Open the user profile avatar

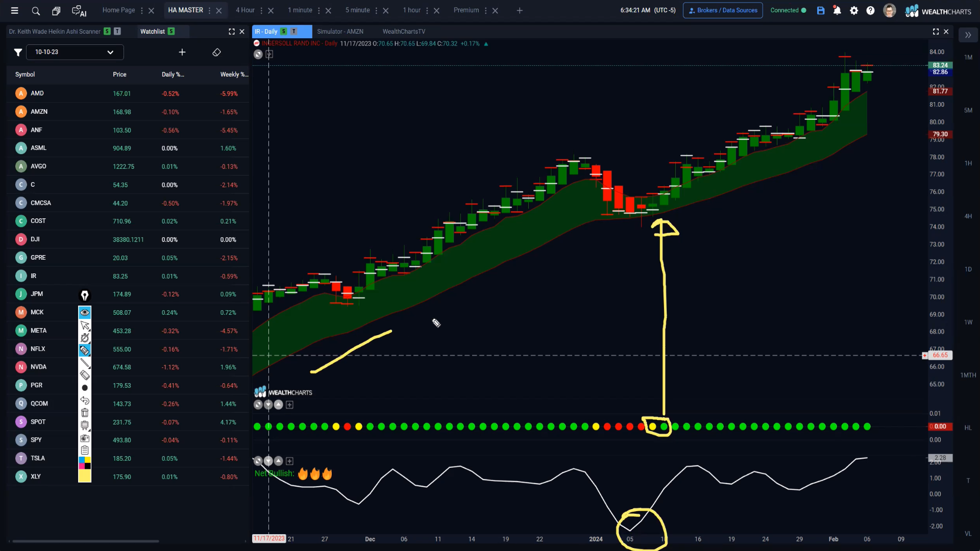[890, 10]
